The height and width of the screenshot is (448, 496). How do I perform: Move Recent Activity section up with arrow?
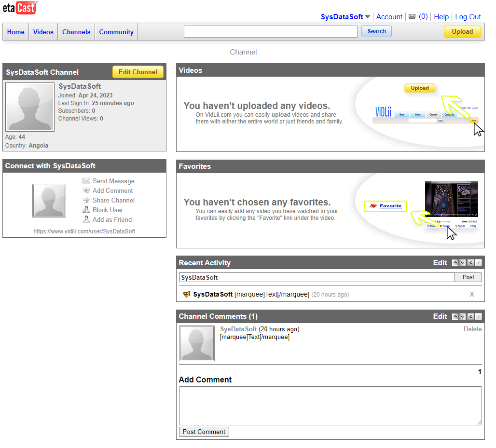(455, 263)
